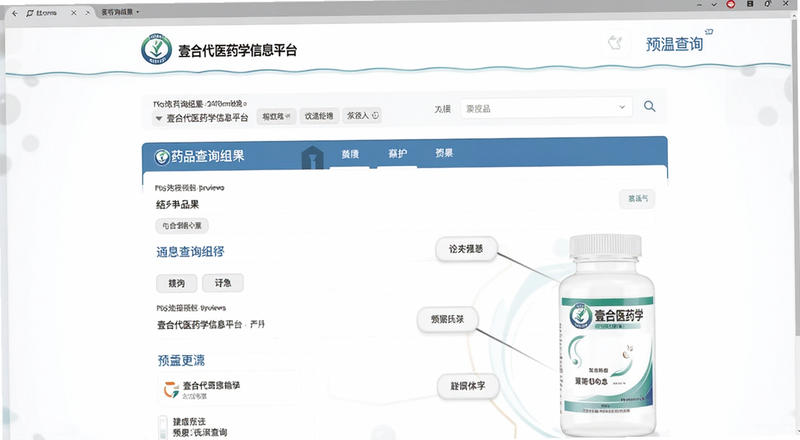Click the card title beside the orange icon
This screenshot has width=800, height=440.
point(211,385)
